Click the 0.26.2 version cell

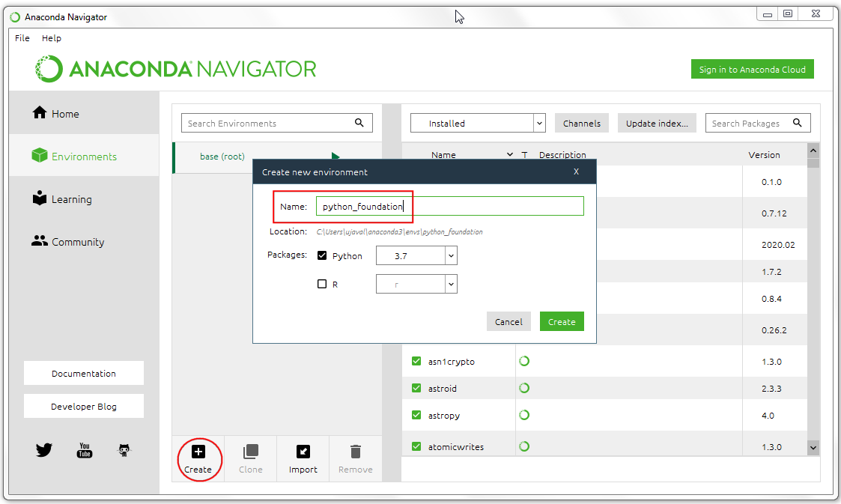(x=774, y=330)
